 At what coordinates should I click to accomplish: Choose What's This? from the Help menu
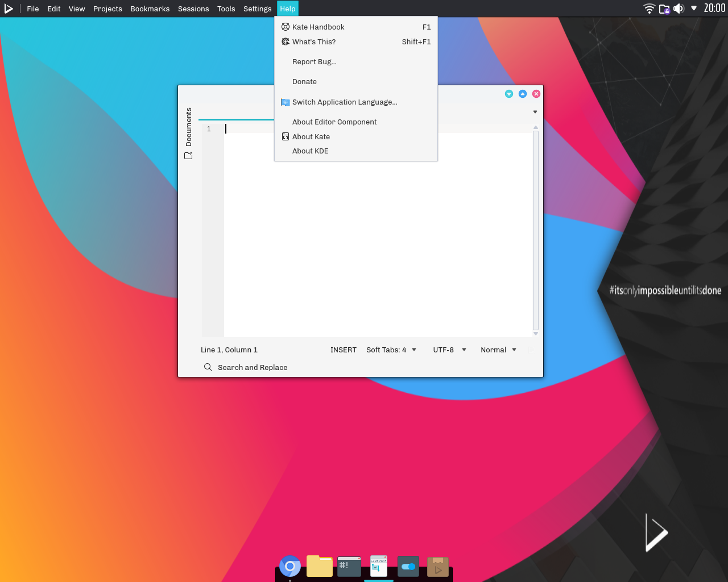pyautogui.click(x=356, y=41)
